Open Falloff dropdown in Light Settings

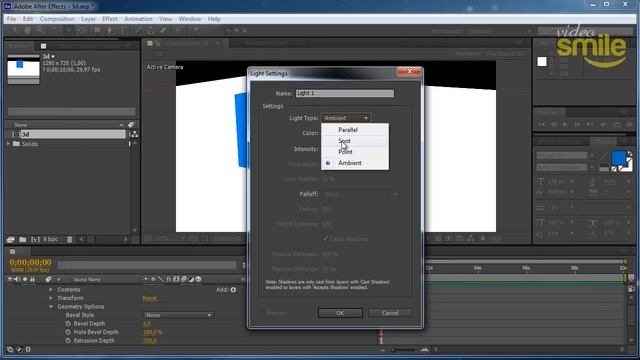pos(360,194)
